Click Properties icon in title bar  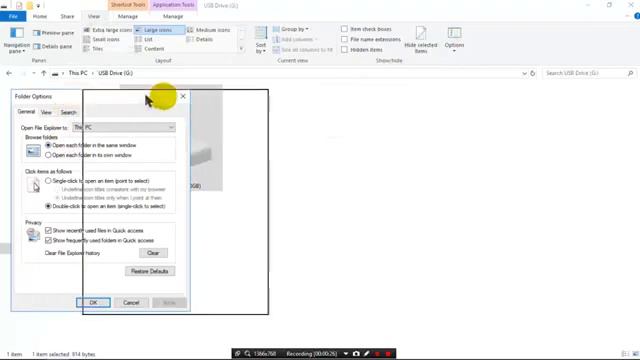pos(19,6)
